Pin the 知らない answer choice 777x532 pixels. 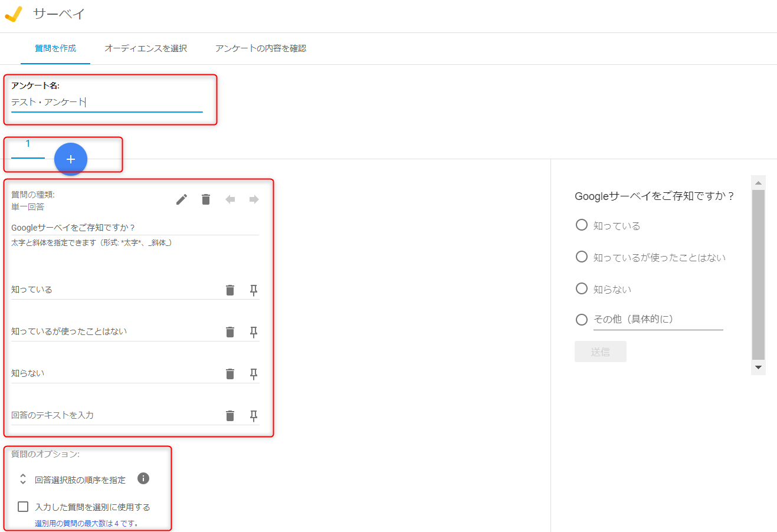[x=254, y=374]
